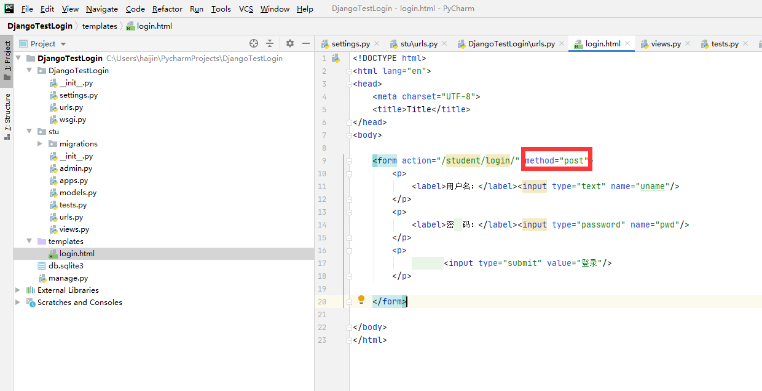Open the Window menu
This screenshot has width=762, height=391.
pos(275,9)
